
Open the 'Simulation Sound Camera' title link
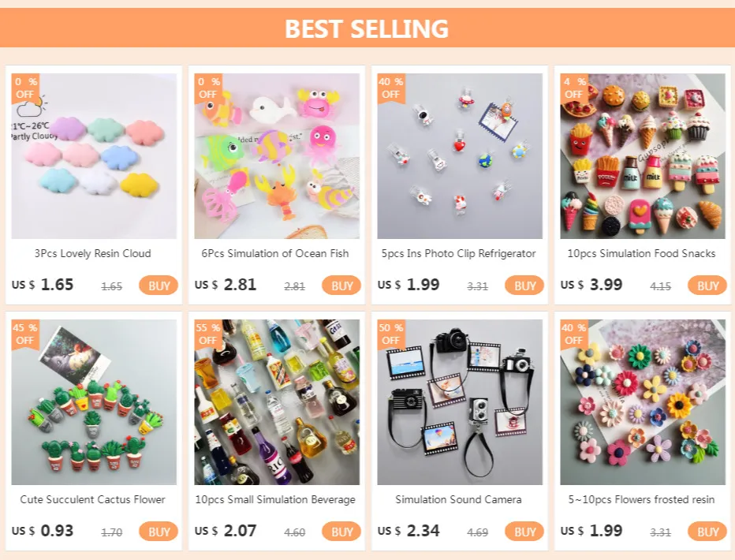click(458, 499)
